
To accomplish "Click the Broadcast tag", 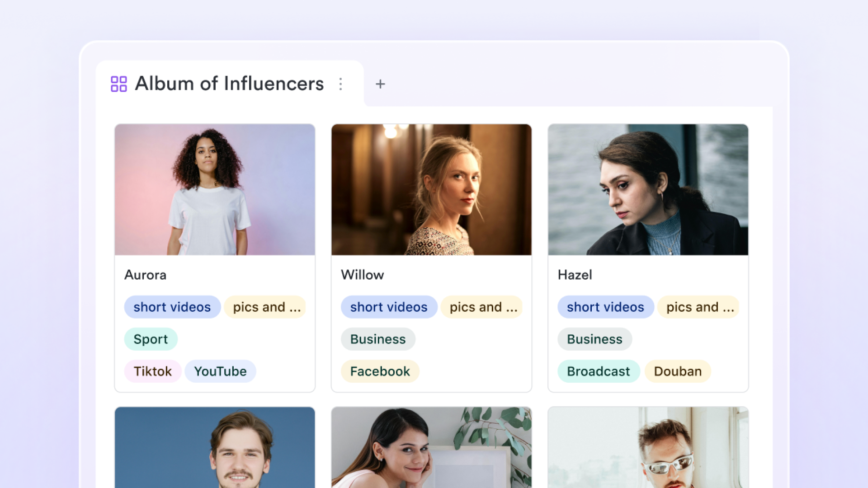I will 599,371.
